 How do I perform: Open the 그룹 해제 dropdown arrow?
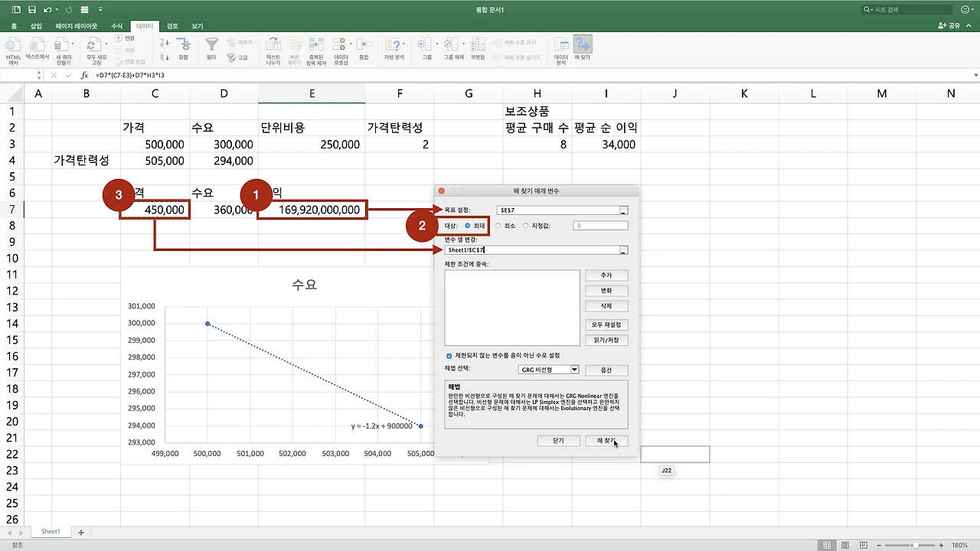point(462,45)
